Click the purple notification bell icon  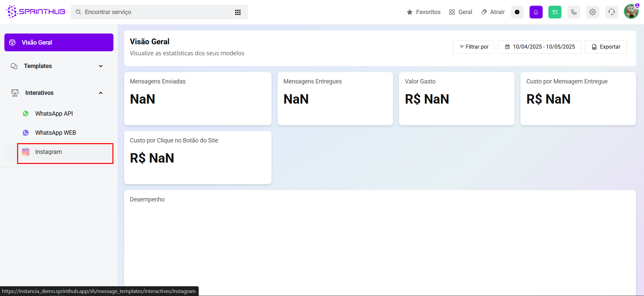pos(536,12)
